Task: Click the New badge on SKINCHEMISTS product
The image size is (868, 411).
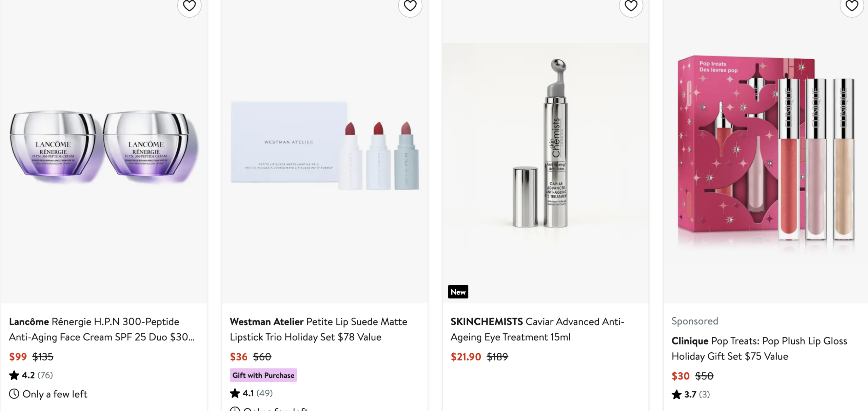Action: [458, 292]
